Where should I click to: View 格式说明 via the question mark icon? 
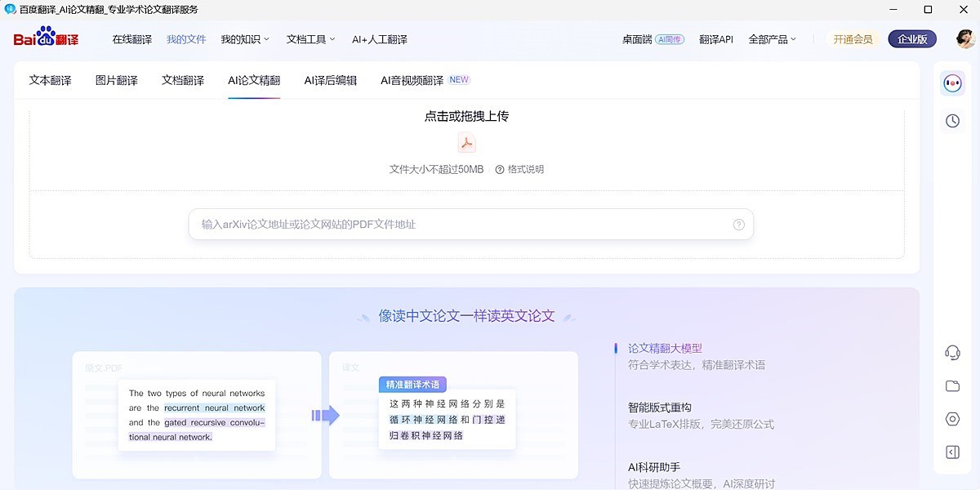click(499, 169)
